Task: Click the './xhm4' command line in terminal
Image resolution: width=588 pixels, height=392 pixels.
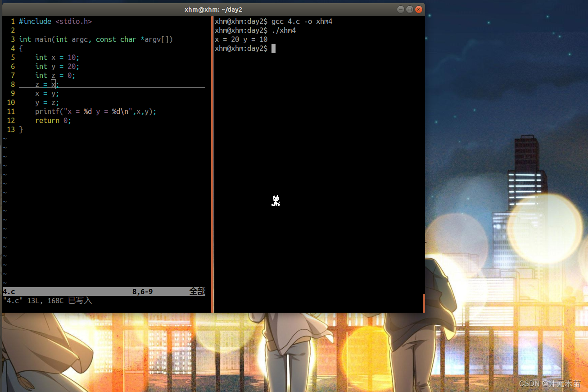Action: click(x=284, y=30)
